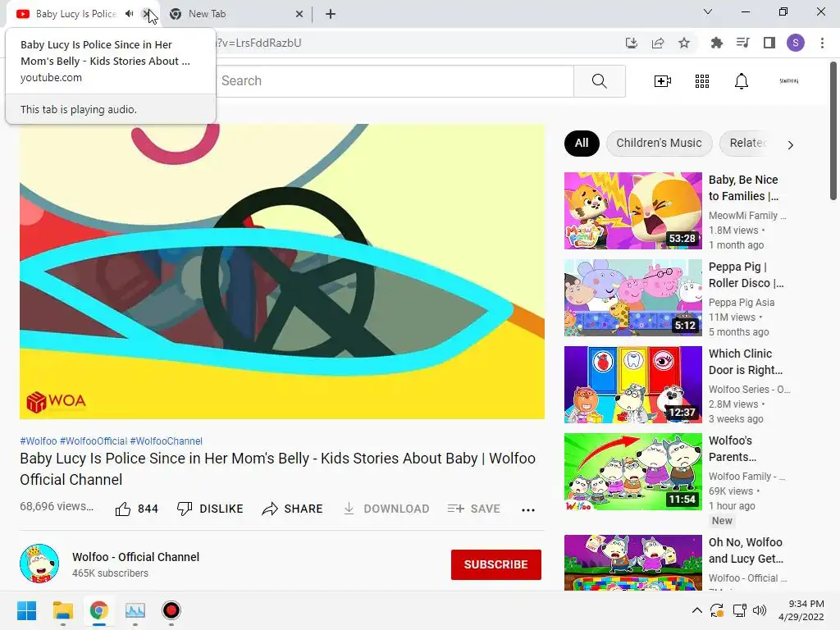The width and height of the screenshot is (840, 630).
Task: Open the Peppa Pig Roller Disco thumbnail
Action: pyautogui.click(x=632, y=297)
